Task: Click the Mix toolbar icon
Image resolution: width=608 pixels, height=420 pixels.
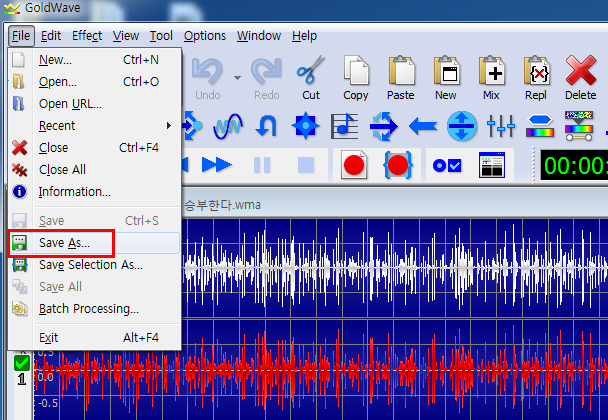Action: (491, 78)
